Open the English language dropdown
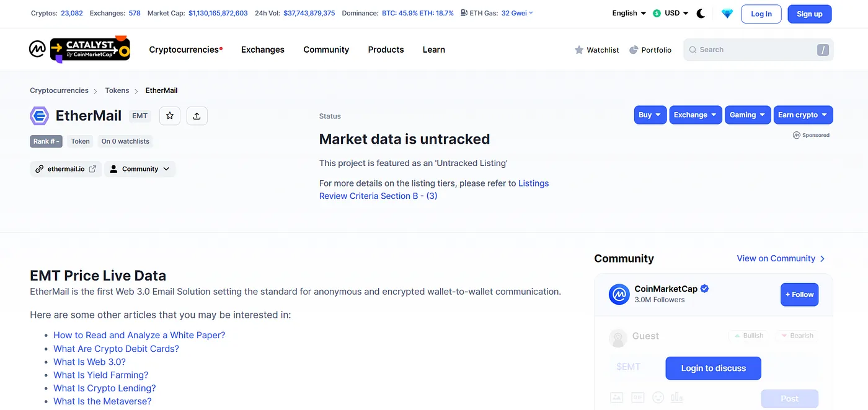Image resolution: width=868 pixels, height=410 pixels. pos(629,14)
